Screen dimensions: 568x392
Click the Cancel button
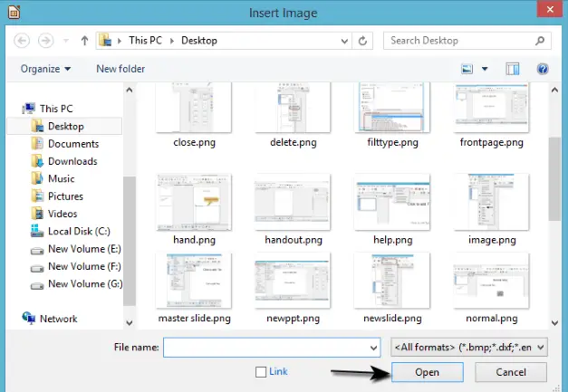click(x=511, y=372)
